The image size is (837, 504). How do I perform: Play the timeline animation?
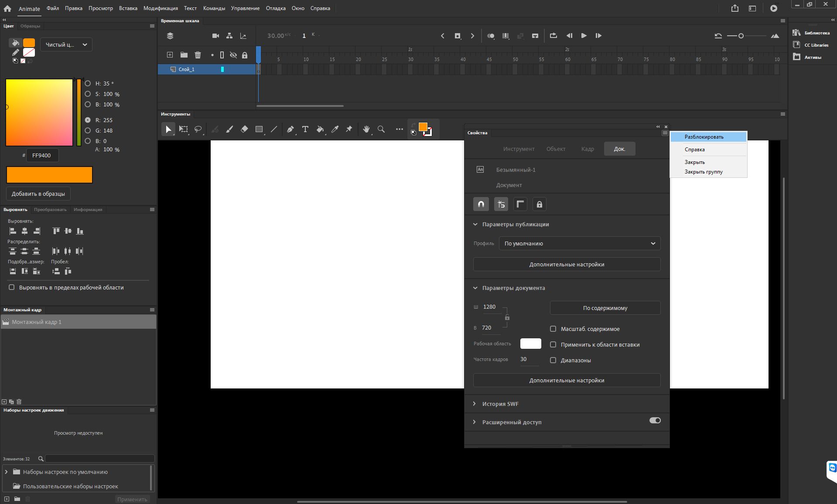[584, 36]
